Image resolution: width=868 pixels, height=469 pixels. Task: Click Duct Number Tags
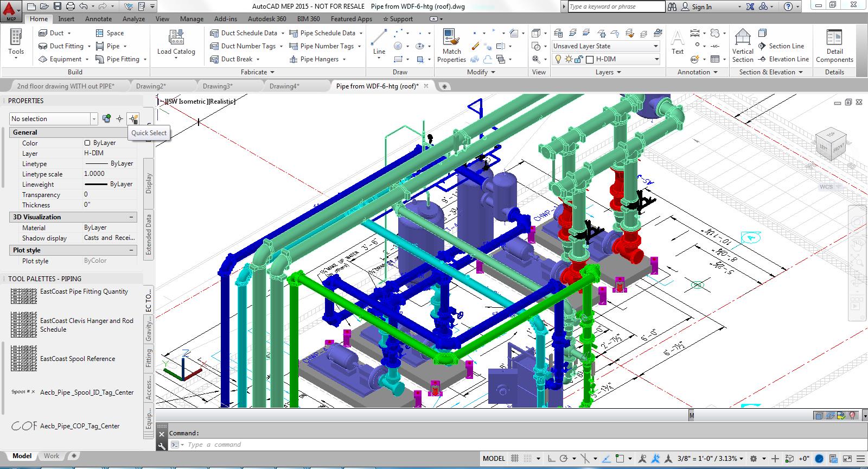tap(246, 46)
